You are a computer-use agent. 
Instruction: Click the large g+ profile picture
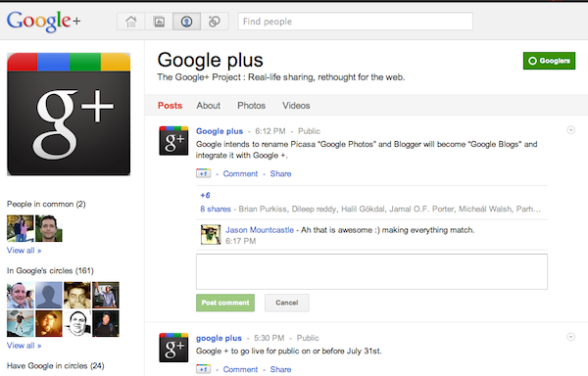pos(69,115)
